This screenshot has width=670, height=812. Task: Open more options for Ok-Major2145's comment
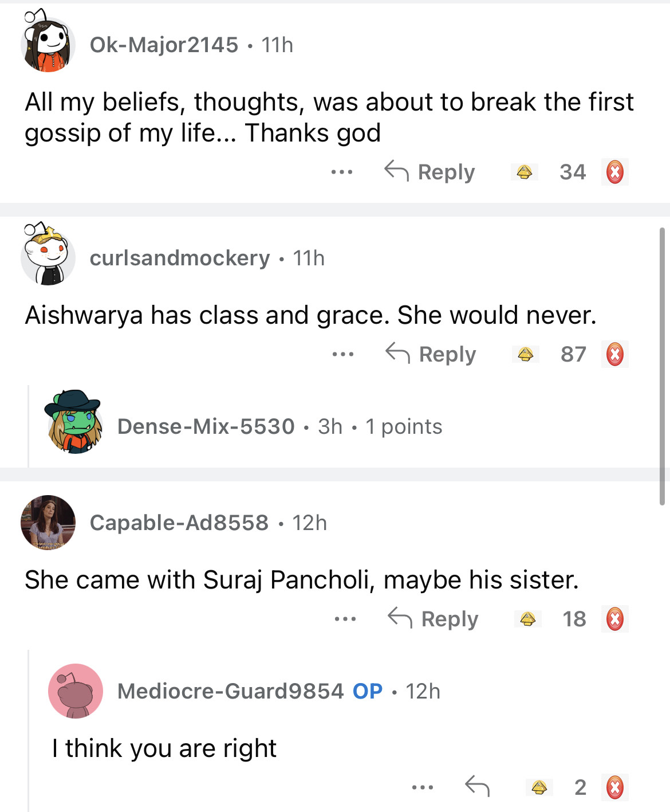point(342,172)
